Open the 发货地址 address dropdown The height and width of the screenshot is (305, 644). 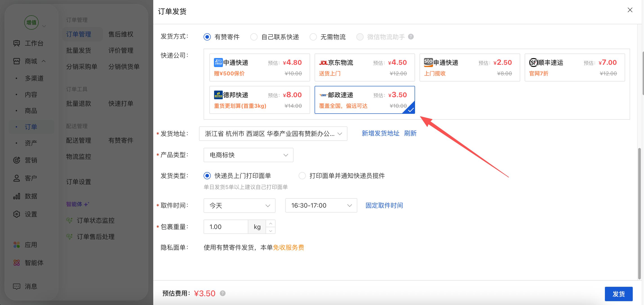[273, 134]
